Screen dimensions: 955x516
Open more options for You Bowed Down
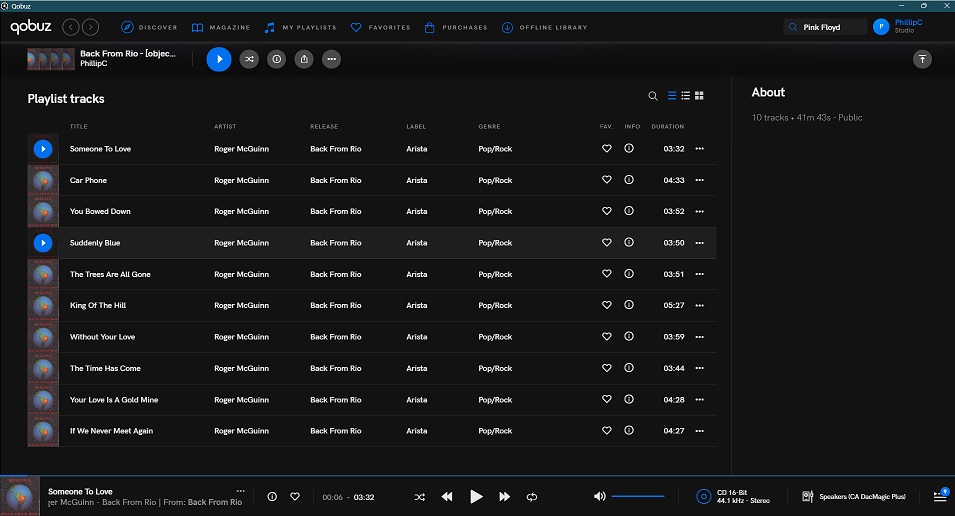click(x=700, y=211)
